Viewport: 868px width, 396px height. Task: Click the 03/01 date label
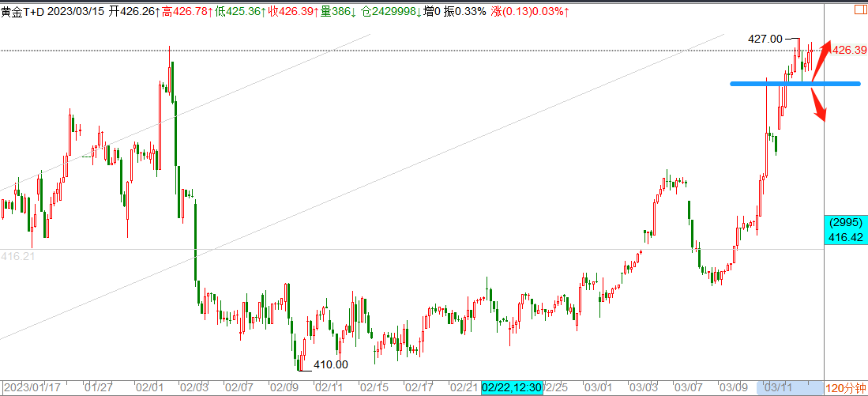point(599,387)
